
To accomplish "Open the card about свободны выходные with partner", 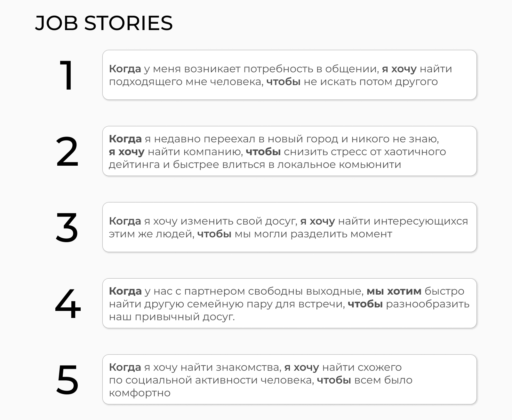I will [290, 303].
